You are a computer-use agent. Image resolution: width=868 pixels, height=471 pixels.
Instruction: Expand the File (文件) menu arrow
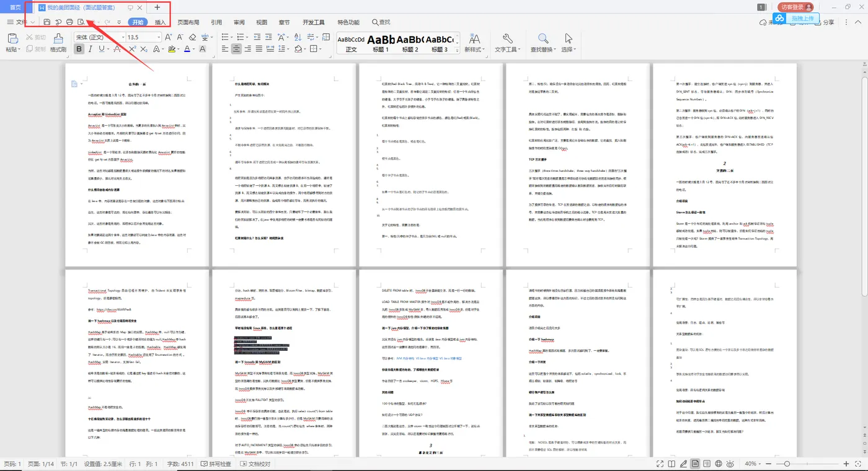coord(32,22)
